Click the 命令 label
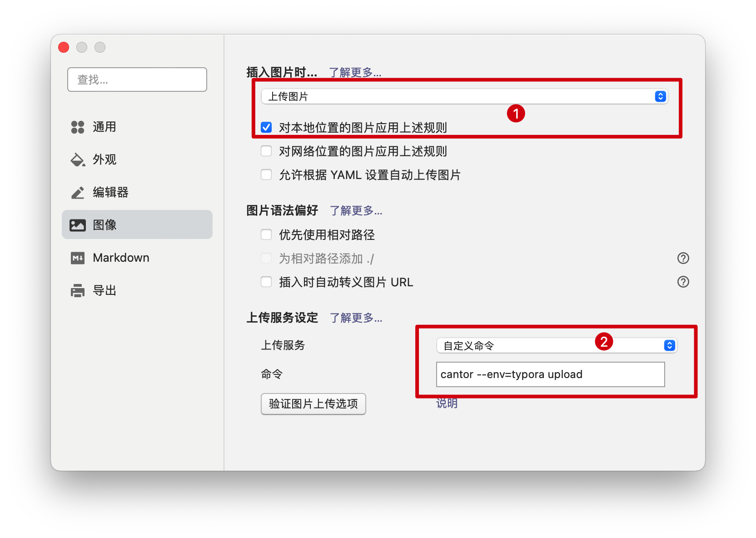The width and height of the screenshot is (756, 538). click(272, 374)
